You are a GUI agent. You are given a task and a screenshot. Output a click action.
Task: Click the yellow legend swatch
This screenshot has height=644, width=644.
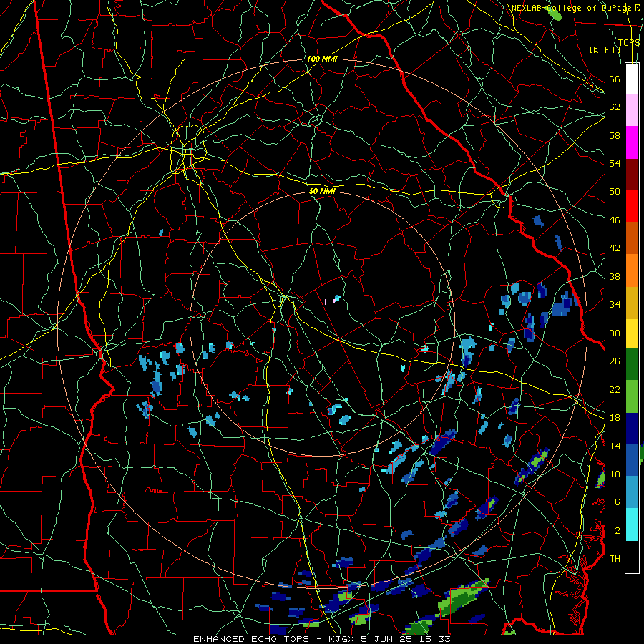click(632, 333)
